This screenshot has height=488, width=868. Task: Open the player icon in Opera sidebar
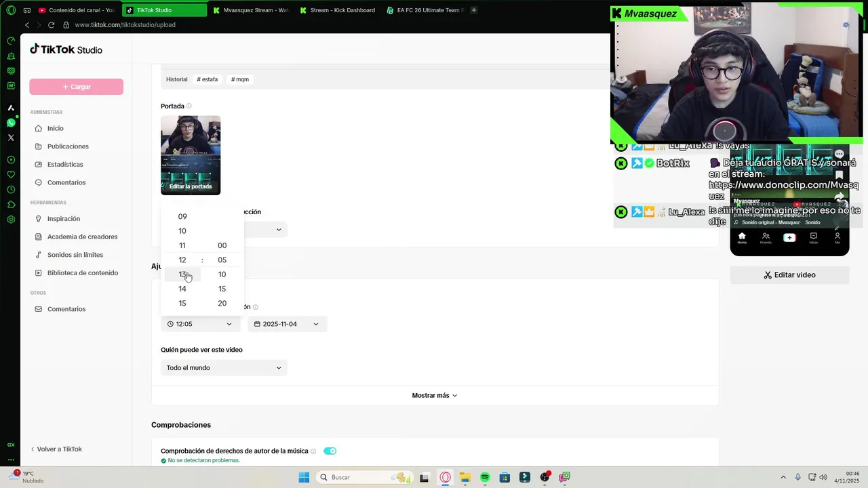[x=11, y=160]
